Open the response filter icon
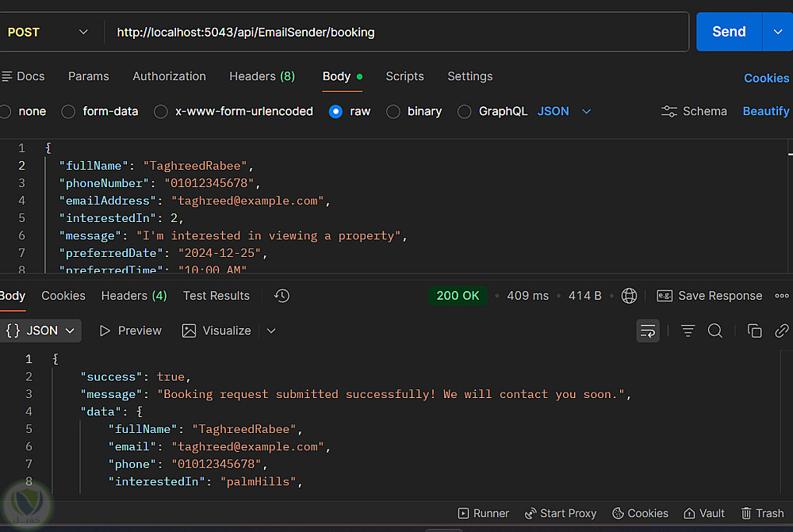Viewport: 793px width, 532px height. 688,331
